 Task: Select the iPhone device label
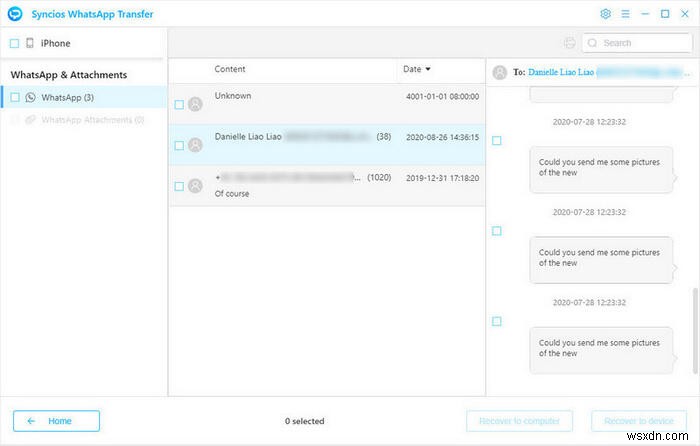point(55,43)
